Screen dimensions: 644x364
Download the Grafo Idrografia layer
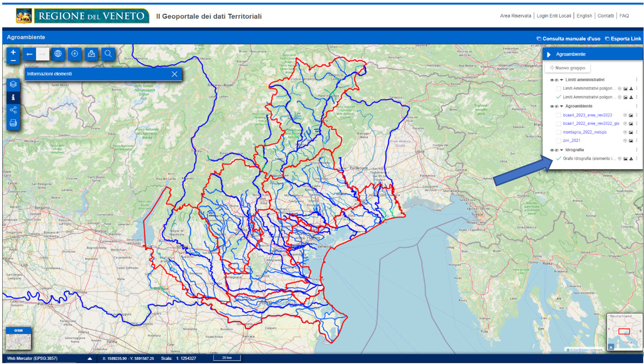(x=631, y=159)
